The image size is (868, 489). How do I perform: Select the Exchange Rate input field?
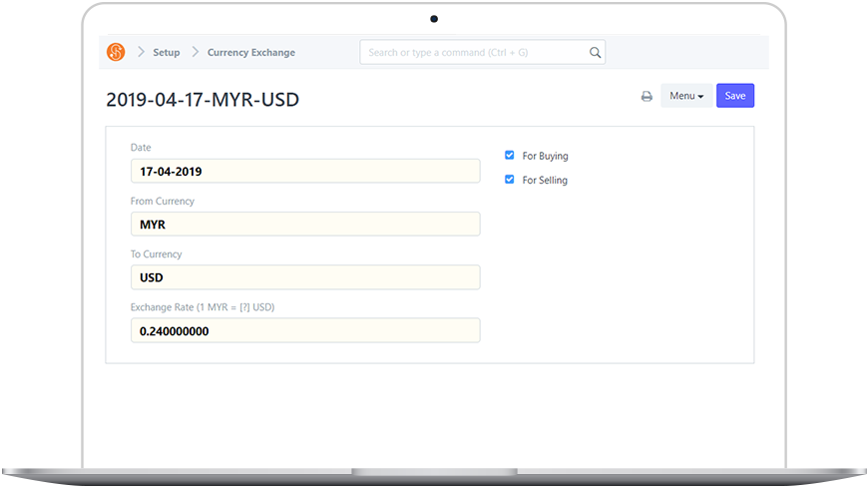[x=305, y=330]
